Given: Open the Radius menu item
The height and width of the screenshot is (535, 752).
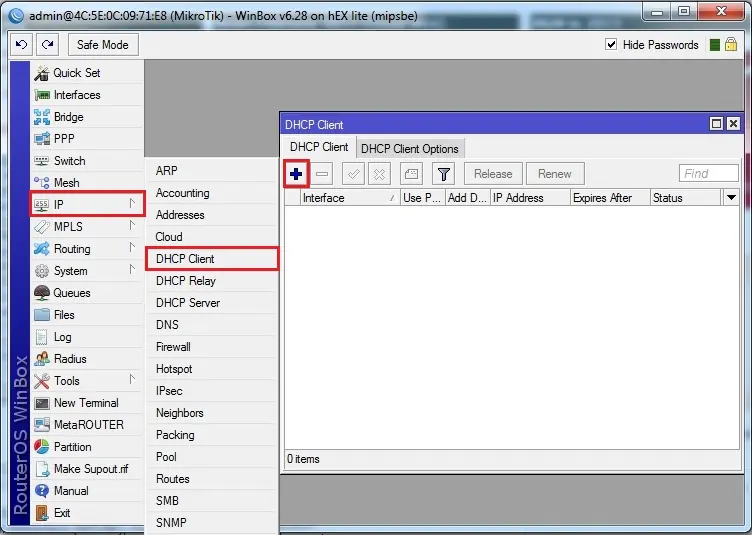Looking at the screenshot, I should [x=88, y=359].
